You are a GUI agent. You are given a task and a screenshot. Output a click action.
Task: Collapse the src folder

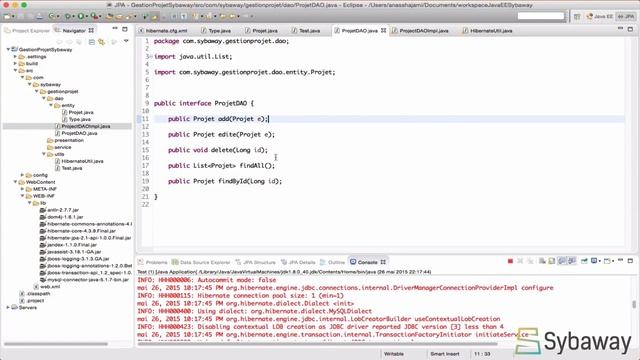[15, 70]
